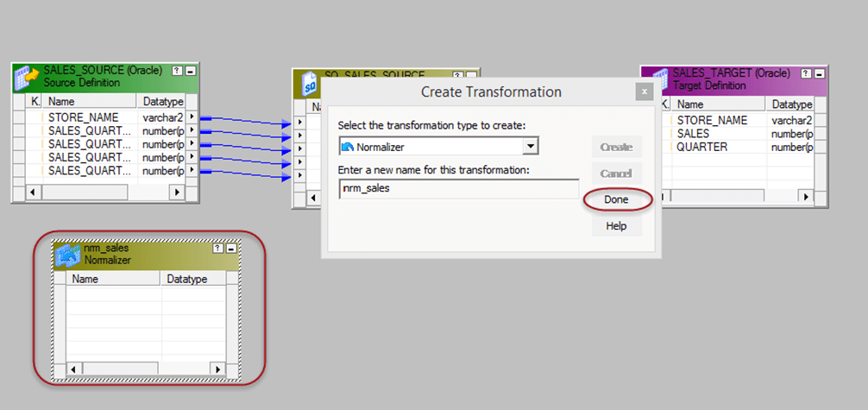Close the Create Transformation dialog
Screen dimensions: 868x410
(643, 91)
